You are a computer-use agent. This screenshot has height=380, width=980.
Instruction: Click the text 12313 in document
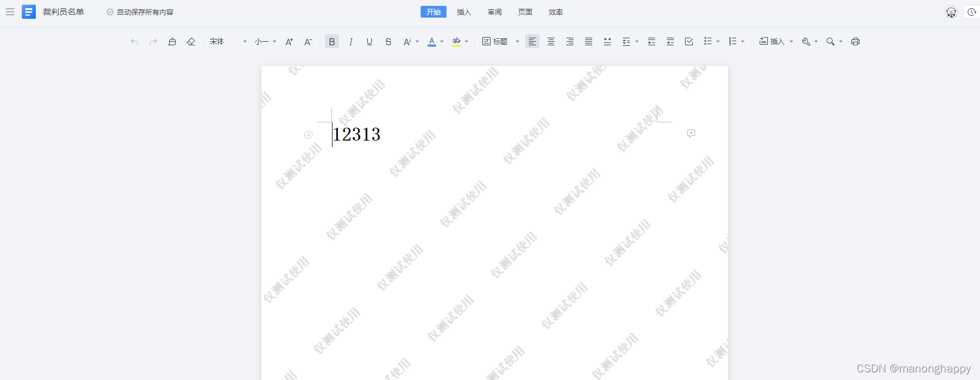(x=357, y=135)
